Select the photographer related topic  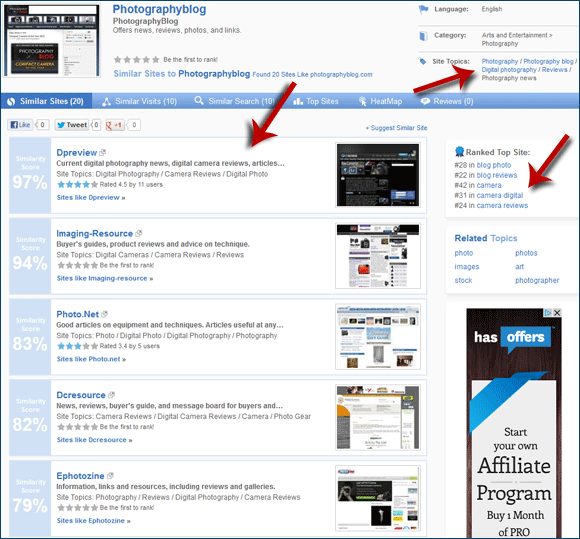click(537, 280)
